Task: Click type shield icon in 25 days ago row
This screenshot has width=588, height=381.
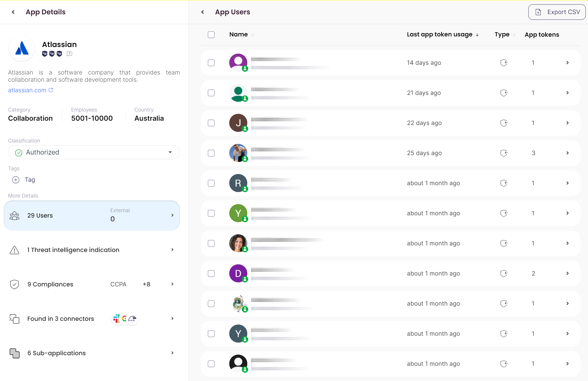Action: (x=504, y=153)
